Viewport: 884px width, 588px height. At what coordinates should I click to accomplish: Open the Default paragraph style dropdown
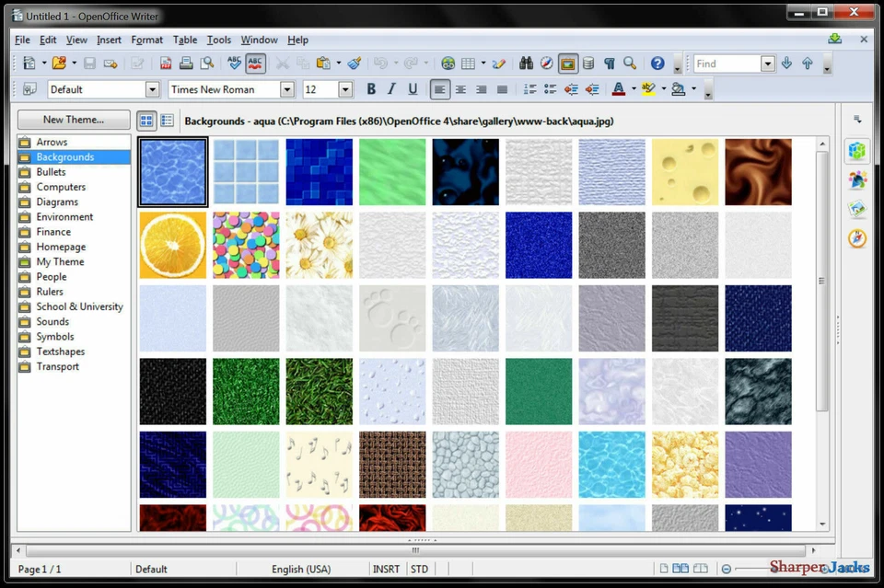tap(153, 89)
